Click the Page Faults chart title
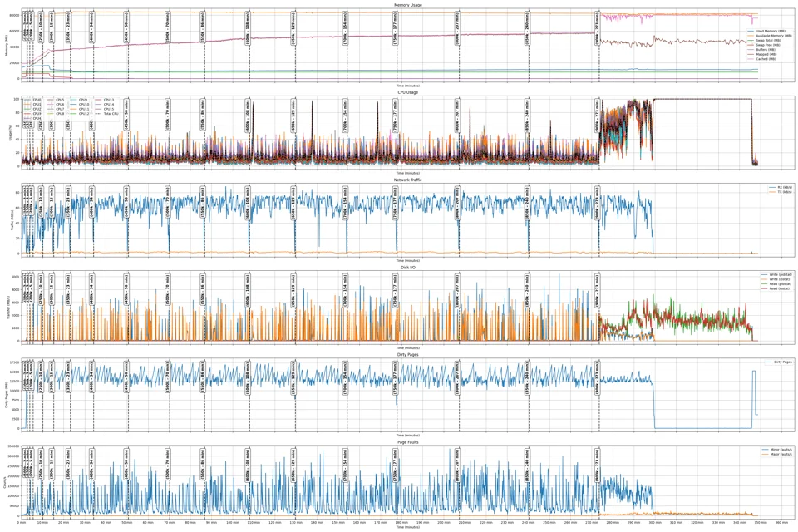 click(x=408, y=442)
